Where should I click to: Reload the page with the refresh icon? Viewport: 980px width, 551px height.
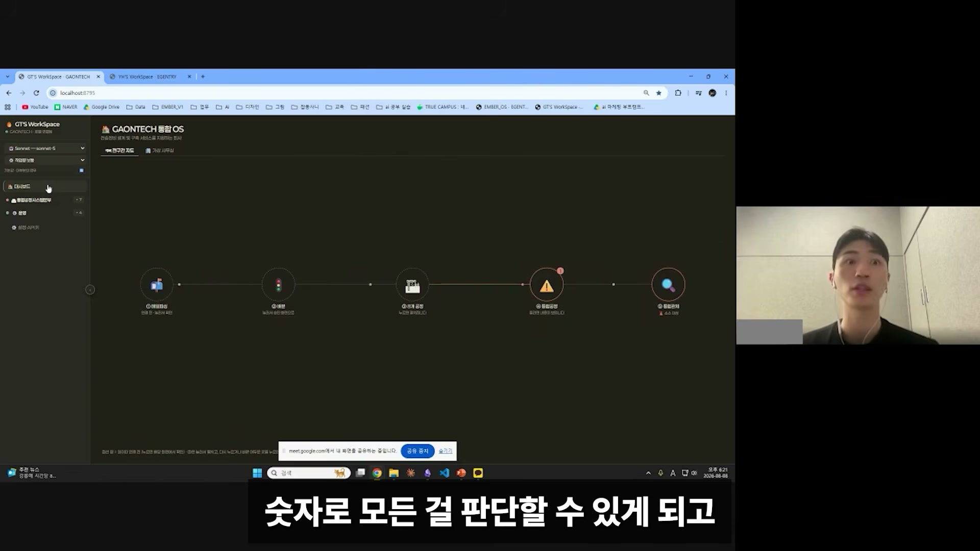(36, 93)
